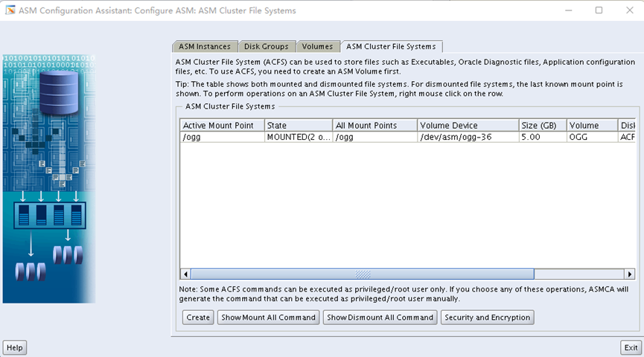The width and height of the screenshot is (644, 357).
Task: Sort by Active Mount Point column header
Action: point(222,125)
